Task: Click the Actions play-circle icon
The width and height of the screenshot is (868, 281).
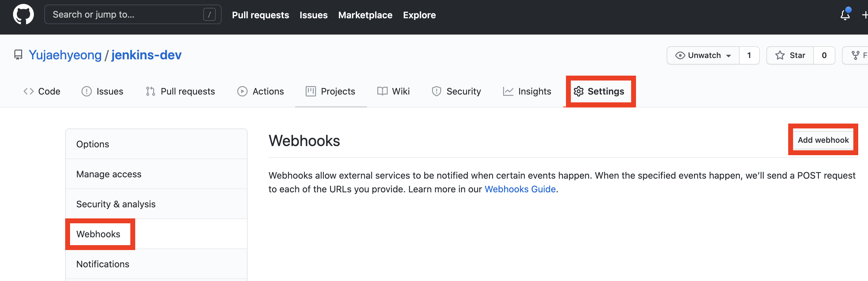Action: [242, 91]
